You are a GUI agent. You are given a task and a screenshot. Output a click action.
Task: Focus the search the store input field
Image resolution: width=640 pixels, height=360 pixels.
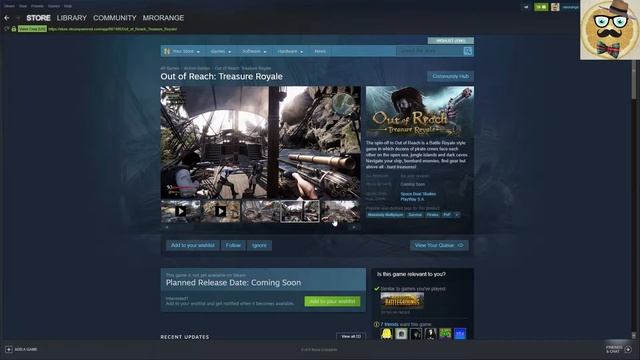pos(429,51)
